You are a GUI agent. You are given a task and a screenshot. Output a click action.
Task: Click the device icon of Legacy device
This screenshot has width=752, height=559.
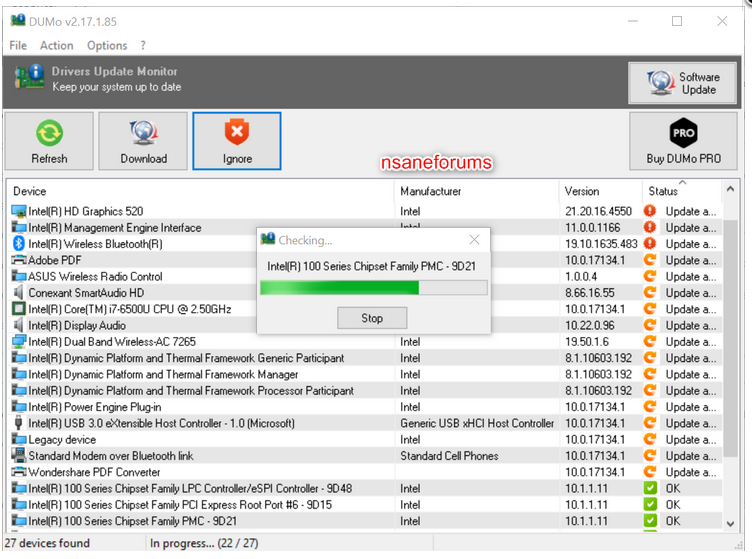(x=19, y=439)
